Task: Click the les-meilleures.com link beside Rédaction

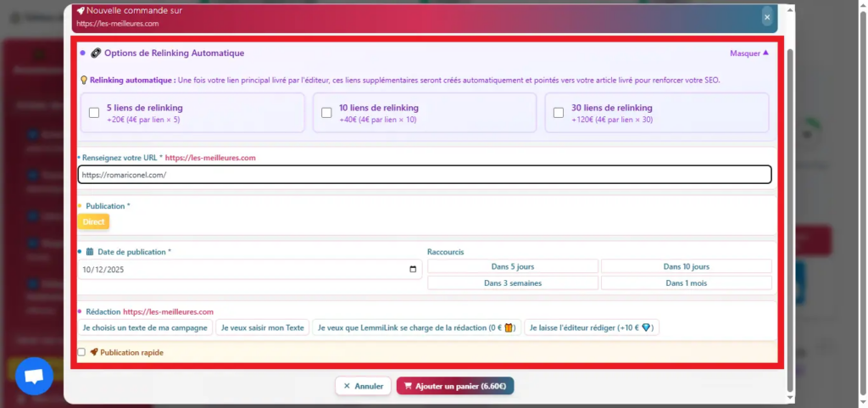Action: (169, 311)
